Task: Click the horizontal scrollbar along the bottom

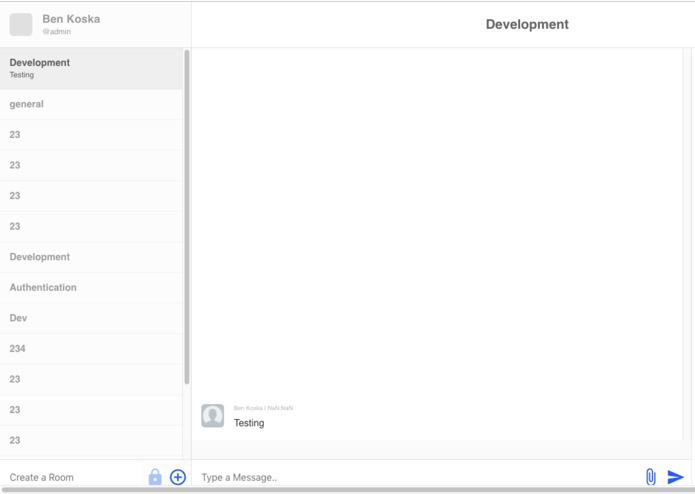Action: coord(348,490)
